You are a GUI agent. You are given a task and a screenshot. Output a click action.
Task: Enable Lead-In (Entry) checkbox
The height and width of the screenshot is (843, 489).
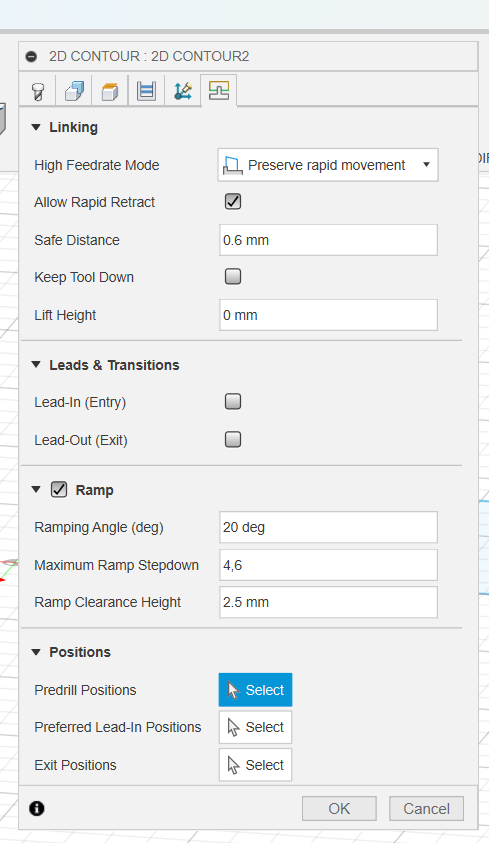pyautogui.click(x=233, y=402)
